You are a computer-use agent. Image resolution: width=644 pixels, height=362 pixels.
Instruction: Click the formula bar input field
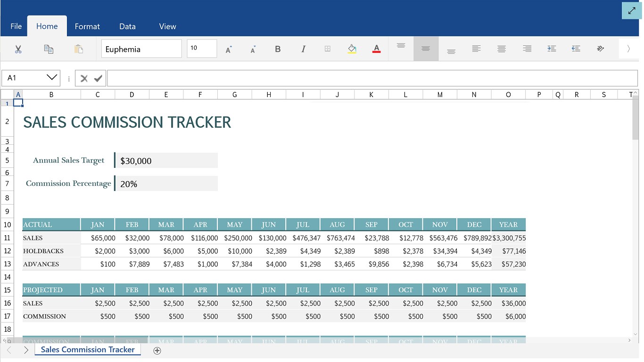click(372, 78)
